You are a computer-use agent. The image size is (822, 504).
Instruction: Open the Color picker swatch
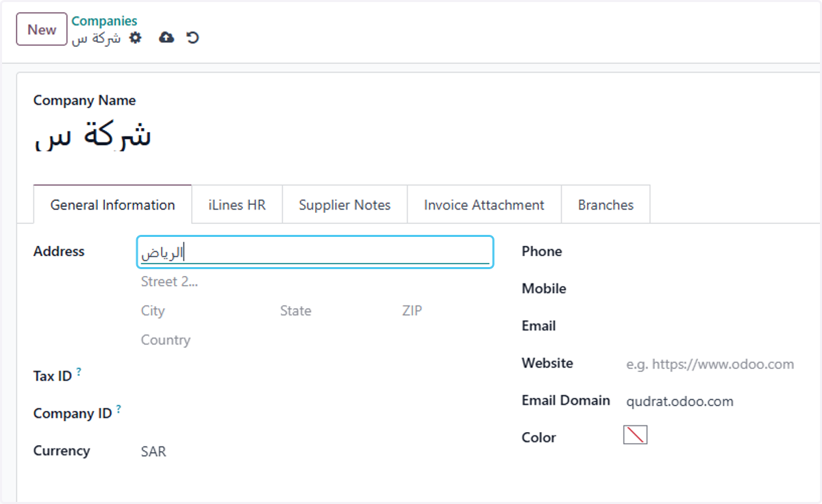[x=635, y=435]
